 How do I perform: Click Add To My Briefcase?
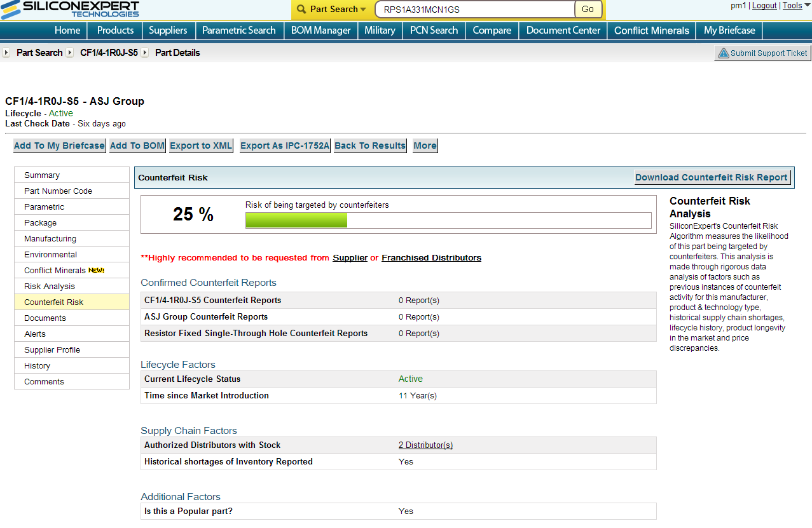coord(59,146)
